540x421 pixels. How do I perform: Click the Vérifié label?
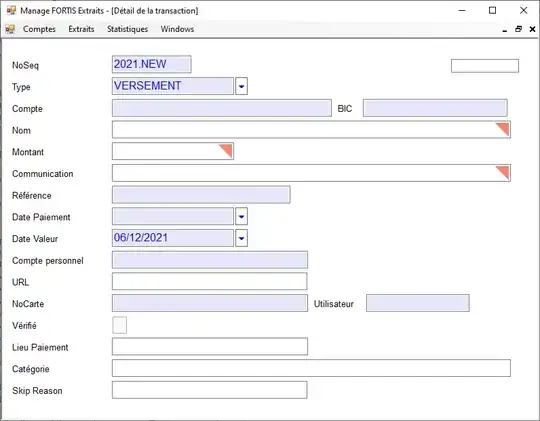click(x=24, y=326)
